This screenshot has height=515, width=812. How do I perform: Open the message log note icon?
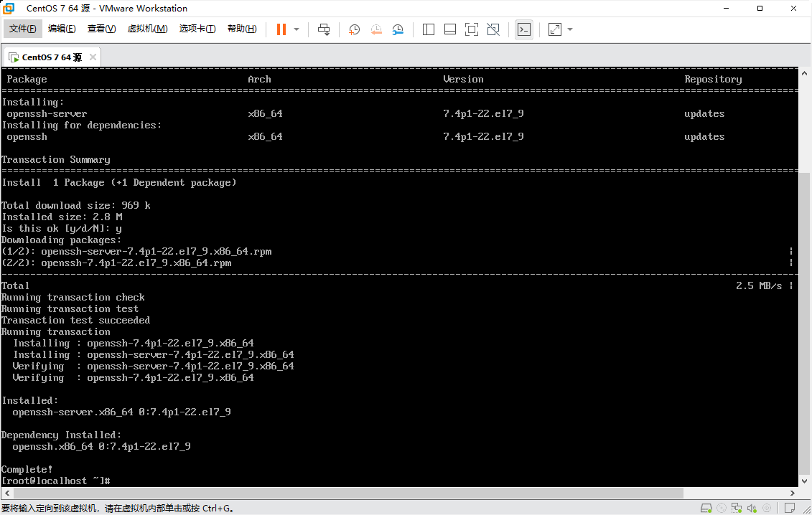789,509
